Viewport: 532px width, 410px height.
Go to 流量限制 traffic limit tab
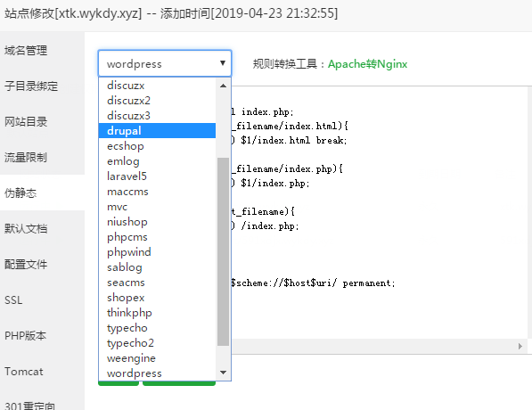(42, 157)
